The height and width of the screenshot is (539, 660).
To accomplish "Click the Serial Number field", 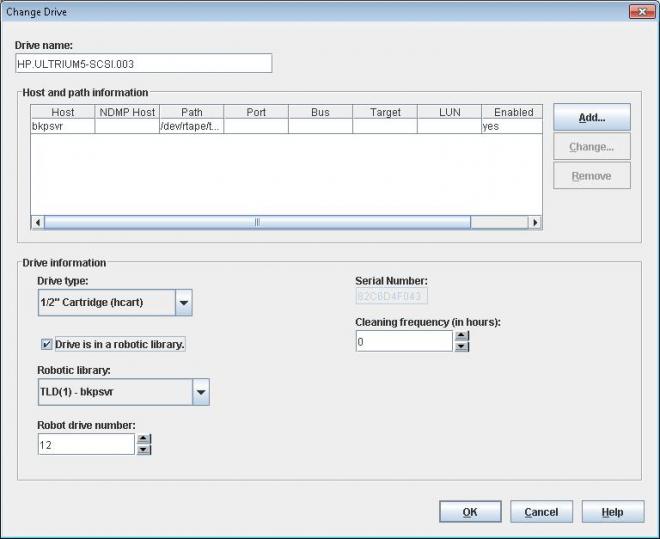I will pos(391,296).
